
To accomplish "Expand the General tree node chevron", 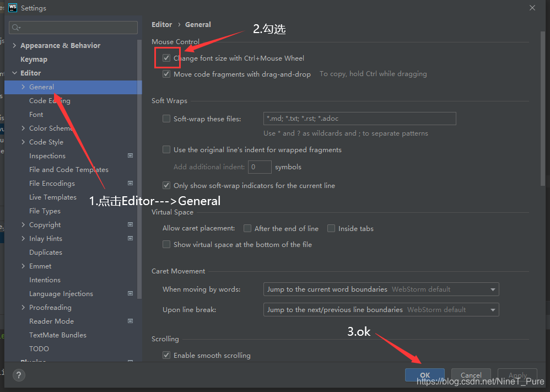I will coord(23,87).
